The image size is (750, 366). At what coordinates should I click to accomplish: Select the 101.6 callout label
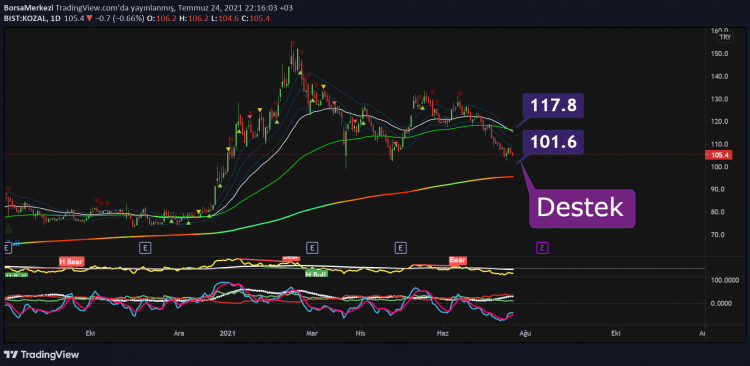point(553,142)
